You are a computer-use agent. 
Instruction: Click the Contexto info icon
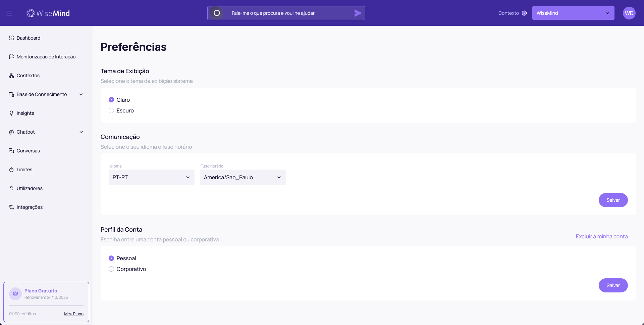pos(524,13)
